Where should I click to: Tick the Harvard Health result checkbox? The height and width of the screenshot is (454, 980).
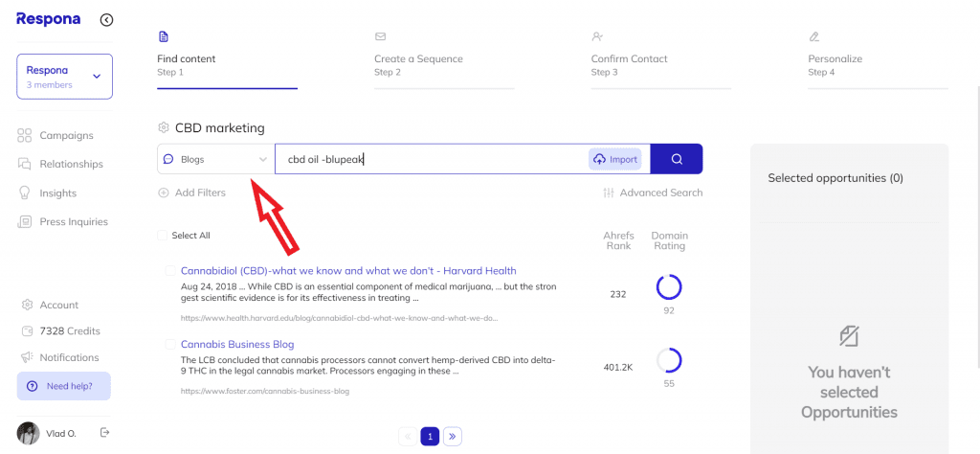(170, 270)
